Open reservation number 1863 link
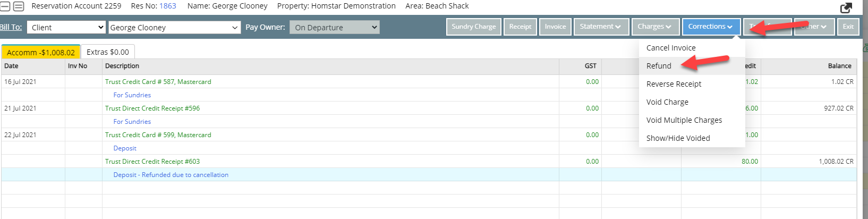The image size is (868, 219). coord(167,6)
